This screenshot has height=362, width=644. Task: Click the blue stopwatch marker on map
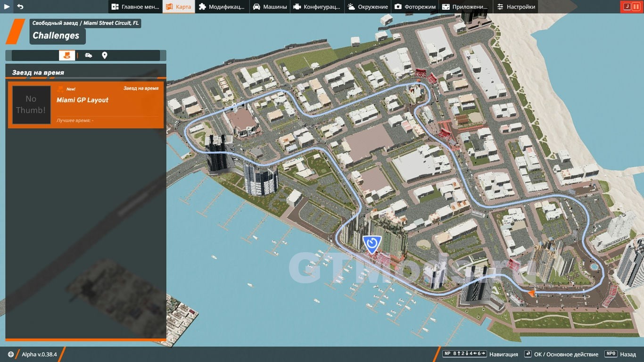coord(372,244)
